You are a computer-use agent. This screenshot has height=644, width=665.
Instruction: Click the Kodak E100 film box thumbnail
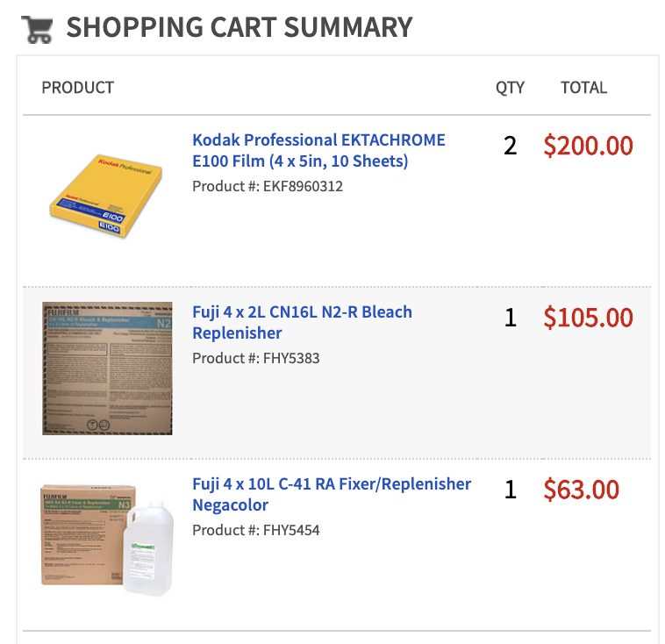[x=106, y=196]
